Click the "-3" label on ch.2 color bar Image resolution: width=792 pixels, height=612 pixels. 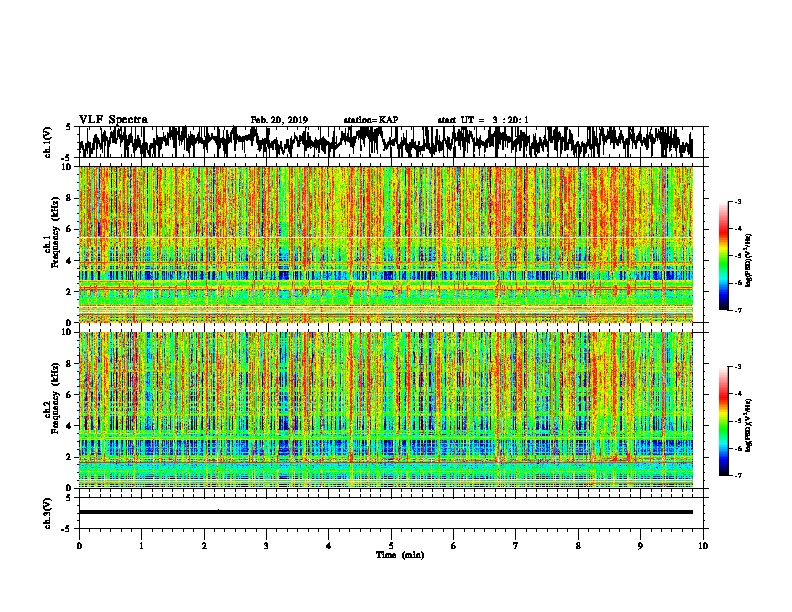pyautogui.click(x=737, y=367)
